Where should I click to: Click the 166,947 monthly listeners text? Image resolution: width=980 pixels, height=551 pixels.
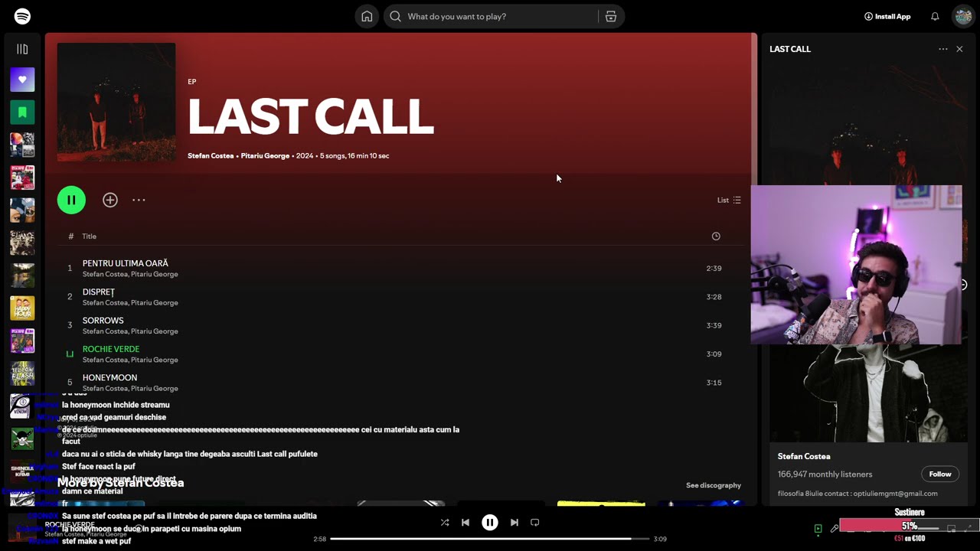coord(825,474)
